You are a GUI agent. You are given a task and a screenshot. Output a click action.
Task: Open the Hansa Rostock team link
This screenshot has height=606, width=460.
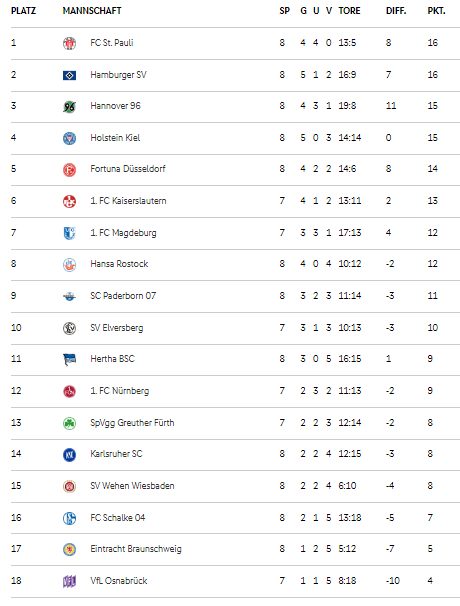pos(119,264)
